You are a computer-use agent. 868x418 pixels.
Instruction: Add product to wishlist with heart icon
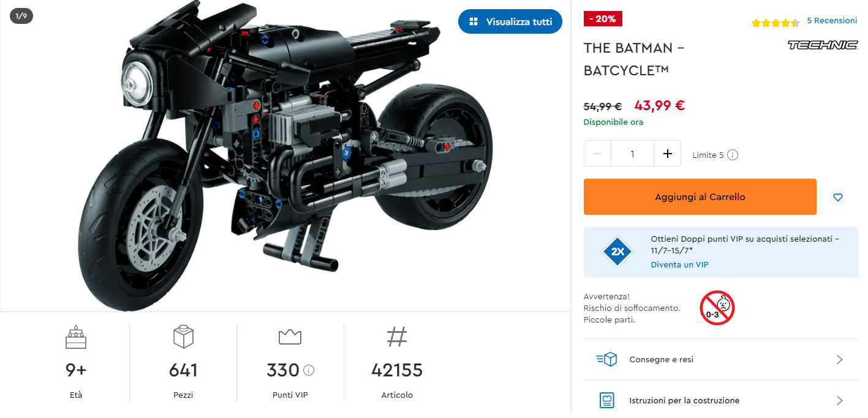tap(838, 197)
